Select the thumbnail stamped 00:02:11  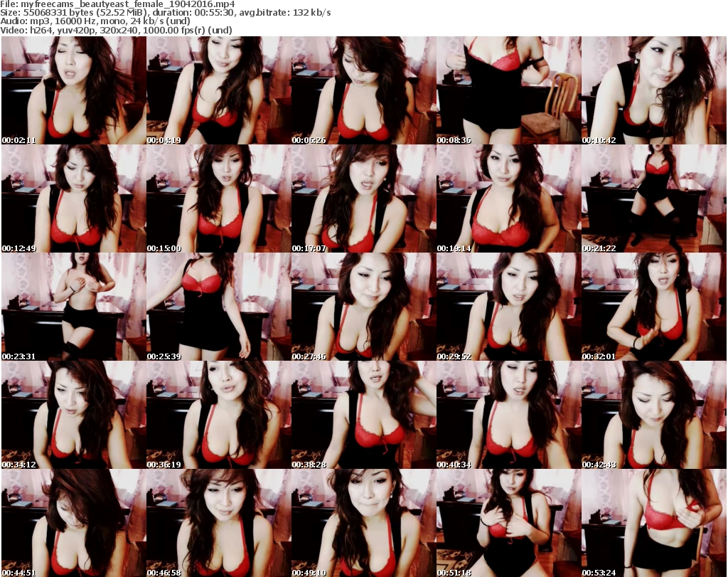[x=74, y=90]
